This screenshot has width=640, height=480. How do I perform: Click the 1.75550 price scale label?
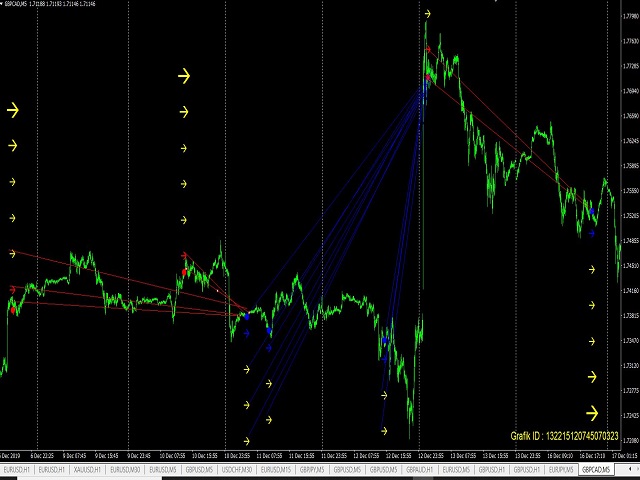pyautogui.click(x=630, y=191)
